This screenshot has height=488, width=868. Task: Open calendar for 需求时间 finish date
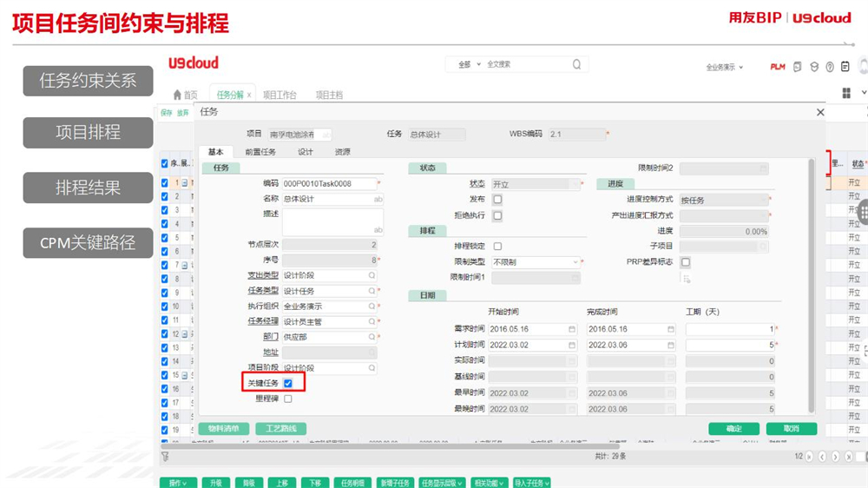670,329
